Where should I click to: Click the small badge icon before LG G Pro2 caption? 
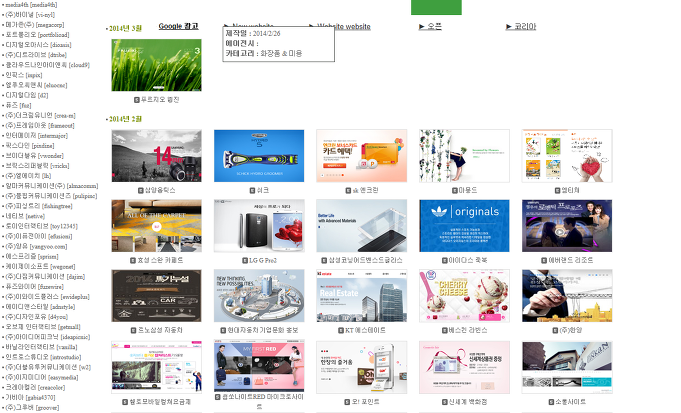click(x=245, y=261)
